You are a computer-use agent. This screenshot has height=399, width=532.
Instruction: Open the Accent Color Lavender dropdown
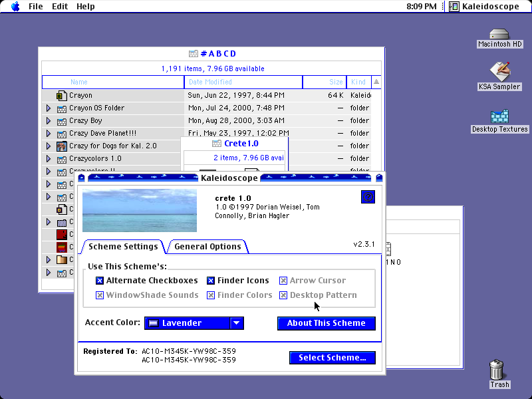tap(194, 323)
